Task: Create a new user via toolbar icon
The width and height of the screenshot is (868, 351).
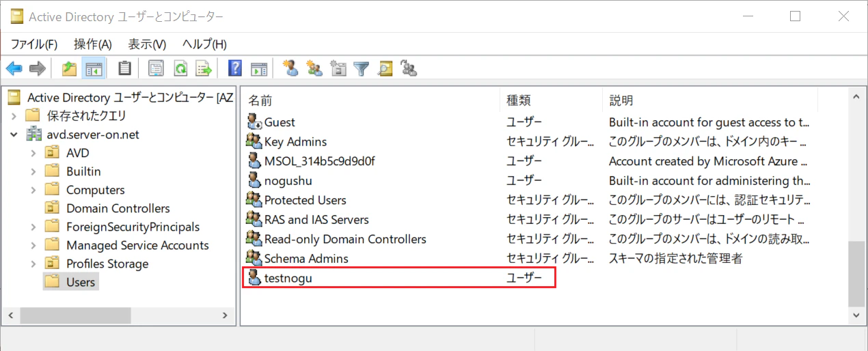Action: coord(291,68)
